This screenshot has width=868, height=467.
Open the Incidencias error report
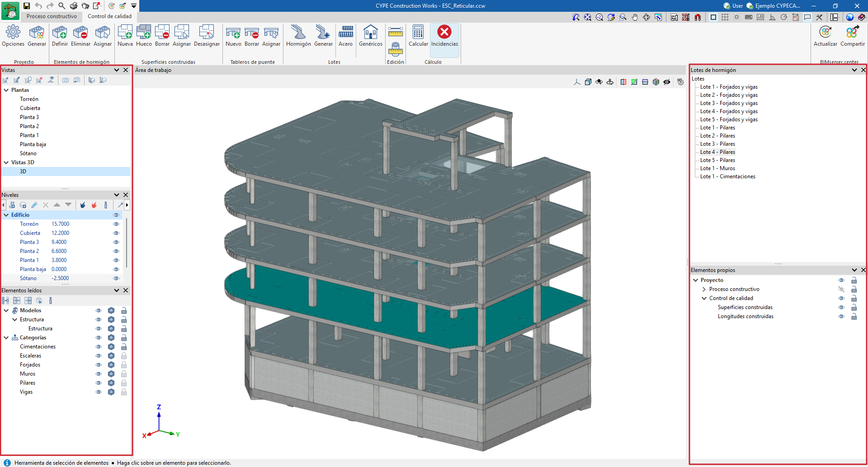tap(444, 33)
